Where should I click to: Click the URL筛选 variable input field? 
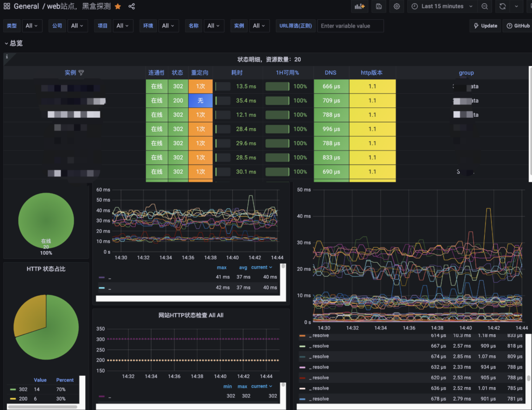click(350, 25)
